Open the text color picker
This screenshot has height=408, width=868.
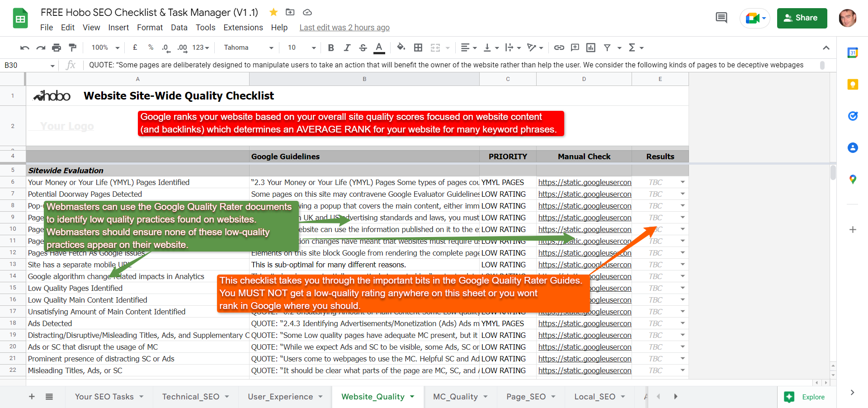point(379,47)
